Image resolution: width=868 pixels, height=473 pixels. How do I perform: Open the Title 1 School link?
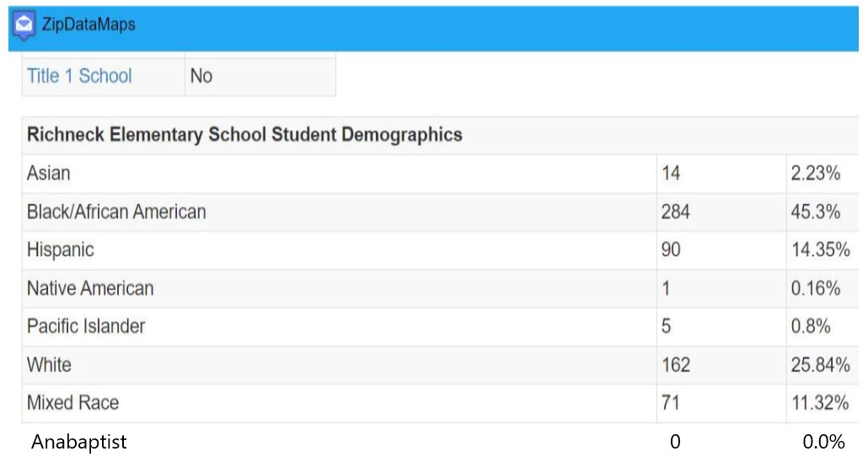[79, 76]
